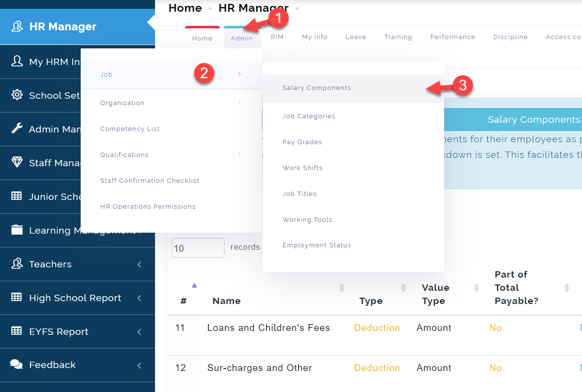
Task: Switch to the Discipline tab
Action: pyautogui.click(x=511, y=37)
